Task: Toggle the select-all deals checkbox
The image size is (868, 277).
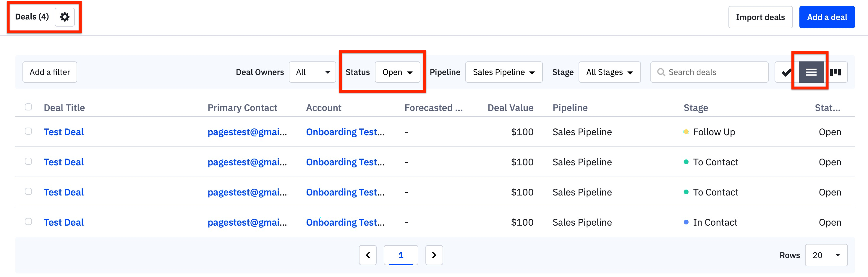Action: click(28, 107)
